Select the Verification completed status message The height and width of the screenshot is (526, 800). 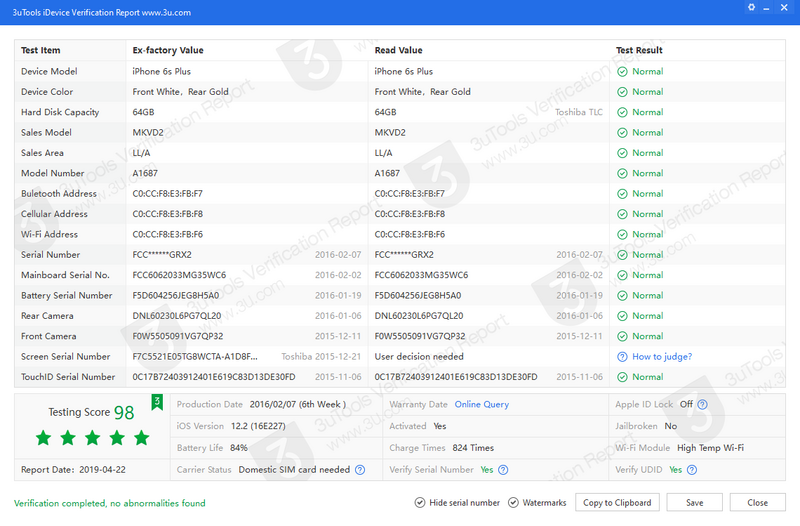pos(110,503)
